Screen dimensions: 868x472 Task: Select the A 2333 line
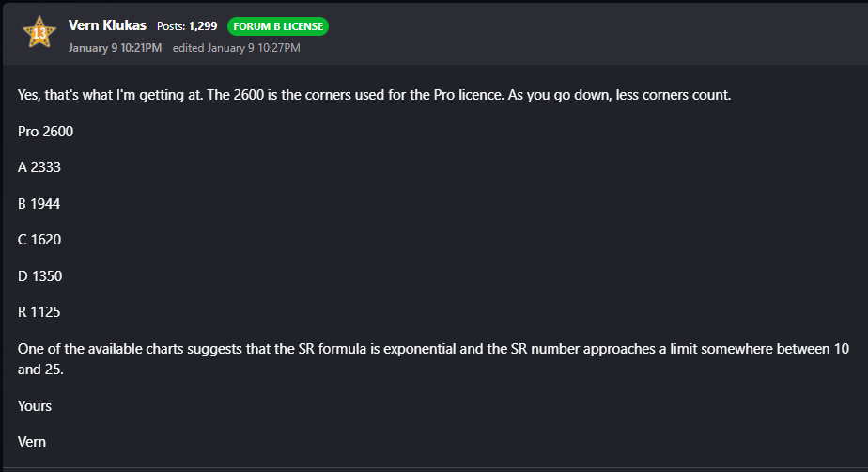click(x=39, y=167)
